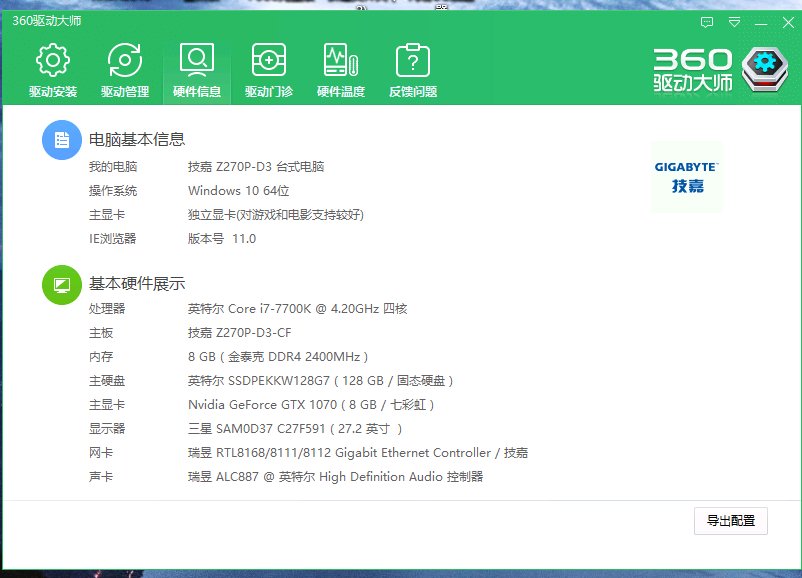Click the green 基本硬件展示 section icon
802x578 pixels.
pyautogui.click(x=62, y=284)
